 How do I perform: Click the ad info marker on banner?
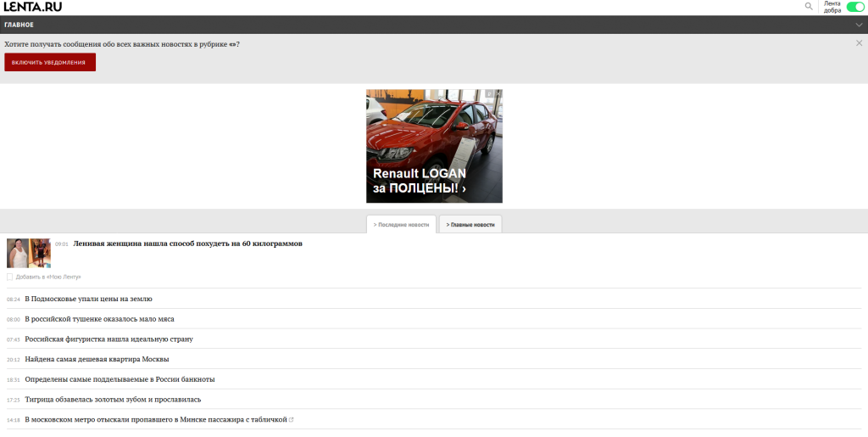pos(489,94)
